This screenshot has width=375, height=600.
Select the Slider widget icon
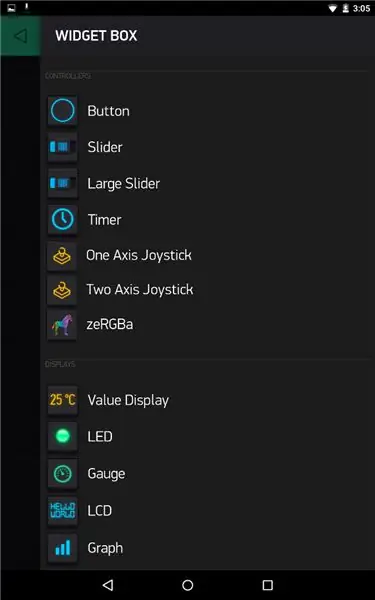tap(62, 147)
